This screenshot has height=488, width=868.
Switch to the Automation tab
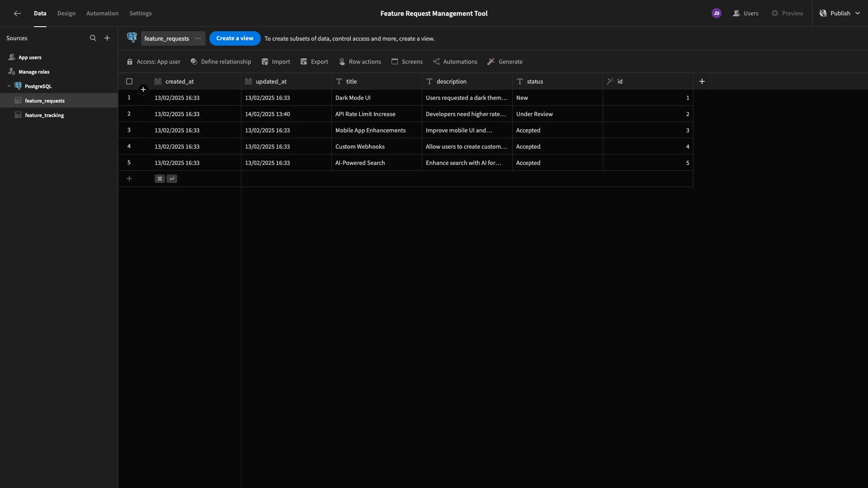coord(103,14)
